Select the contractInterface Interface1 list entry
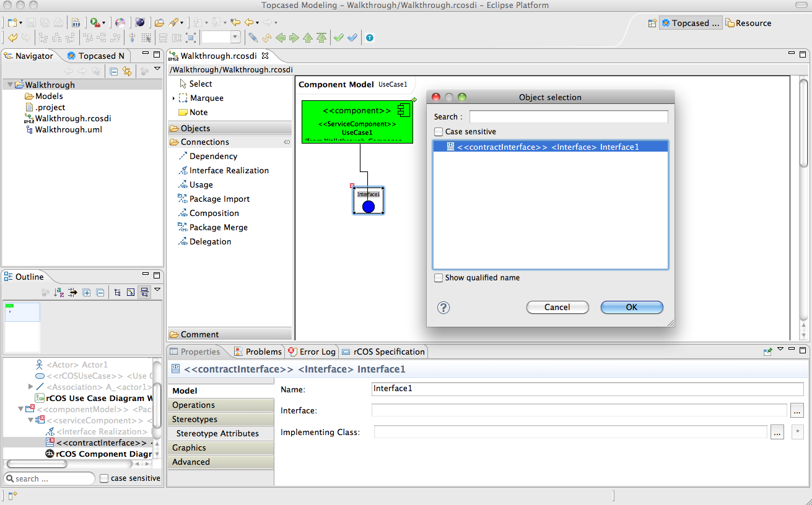This screenshot has width=812, height=505. (550, 147)
